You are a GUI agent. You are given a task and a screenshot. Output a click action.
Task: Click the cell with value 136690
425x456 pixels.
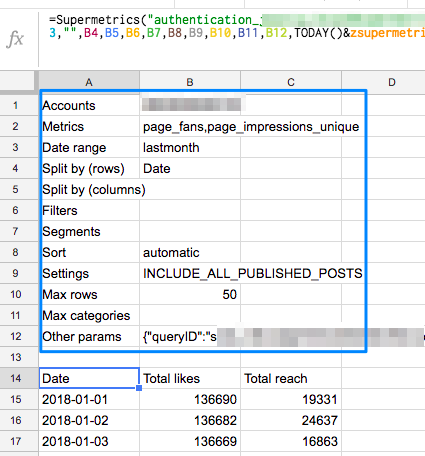click(x=190, y=399)
